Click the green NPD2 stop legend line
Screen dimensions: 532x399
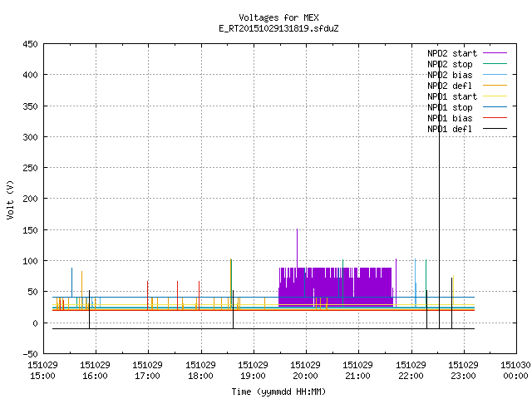tap(495, 64)
